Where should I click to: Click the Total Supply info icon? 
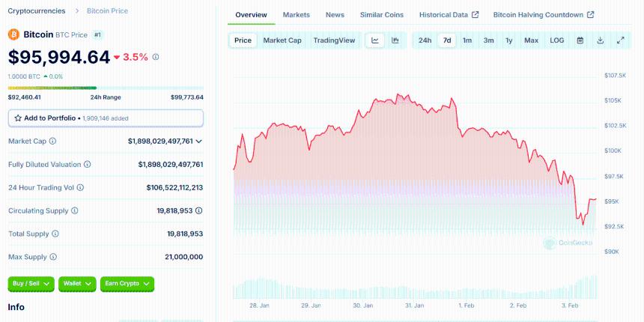coord(55,234)
